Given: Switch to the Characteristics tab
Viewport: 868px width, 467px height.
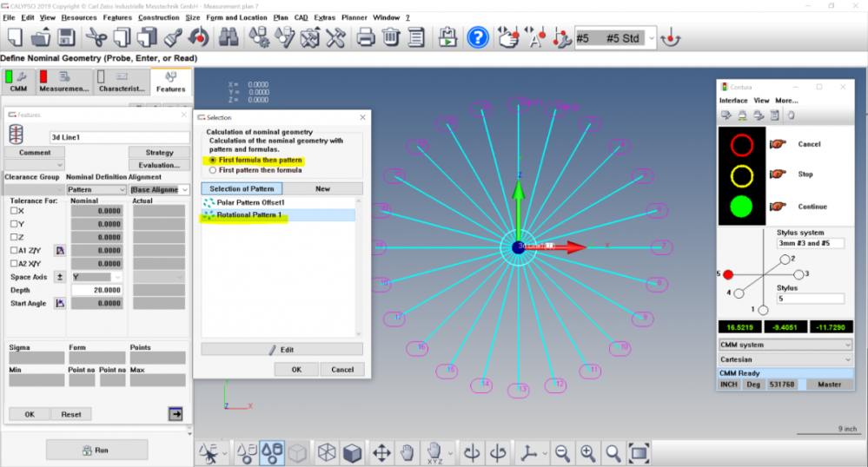Looking at the screenshot, I should pyautogui.click(x=122, y=82).
